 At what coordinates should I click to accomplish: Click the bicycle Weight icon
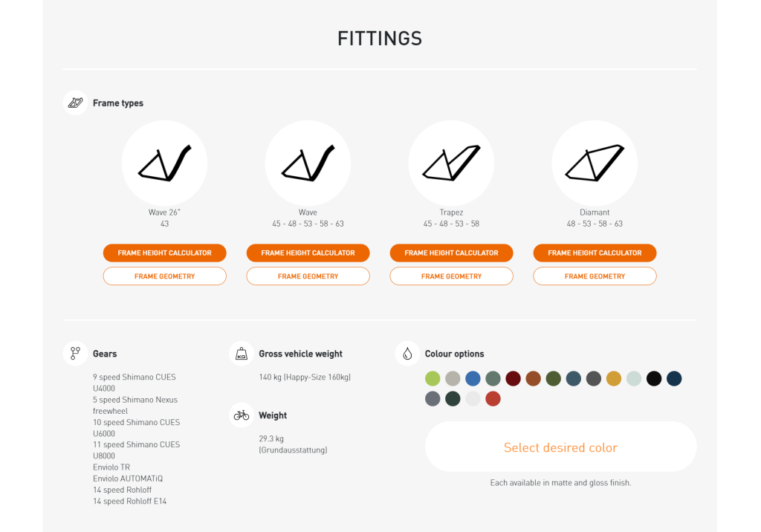click(x=242, y=415)
